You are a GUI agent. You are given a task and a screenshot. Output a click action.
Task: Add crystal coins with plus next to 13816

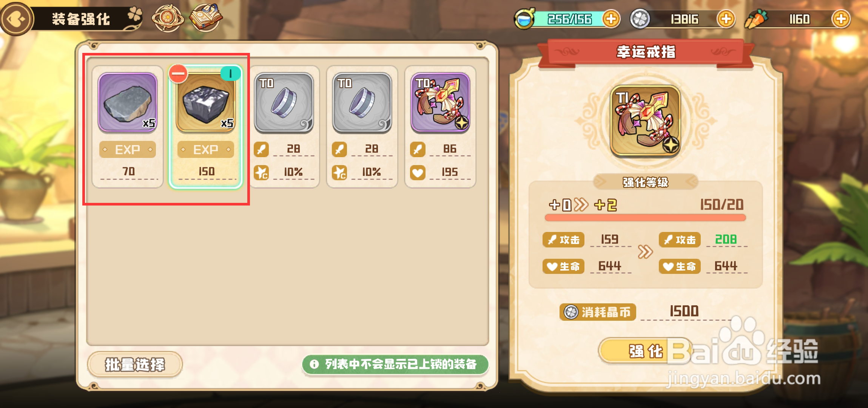click(726, 19)
